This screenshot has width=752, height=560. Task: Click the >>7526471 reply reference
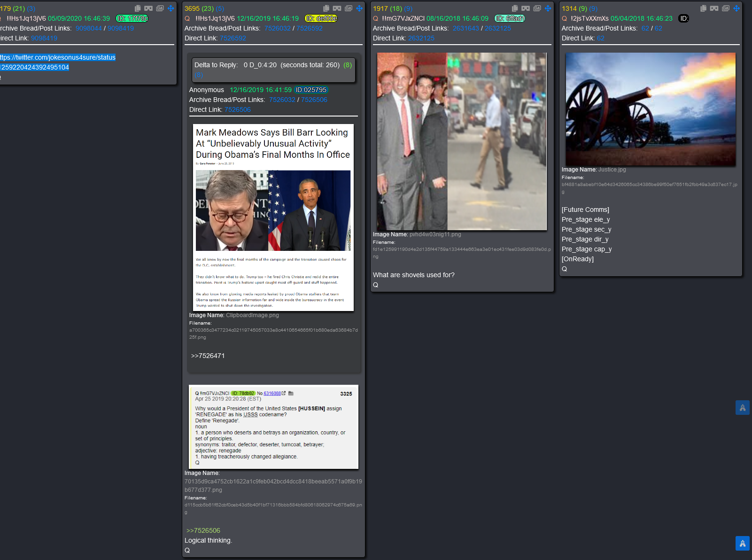click(x=208, y=356)
